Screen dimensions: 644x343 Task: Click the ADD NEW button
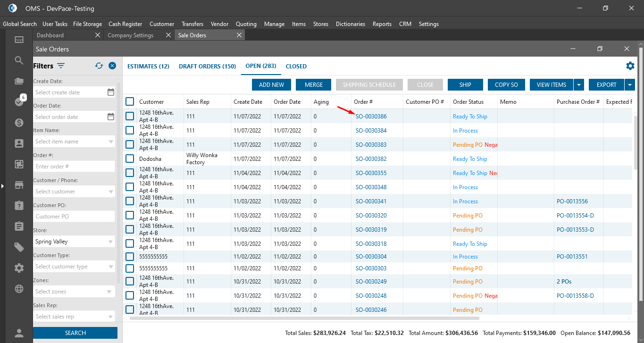point(271,85)
